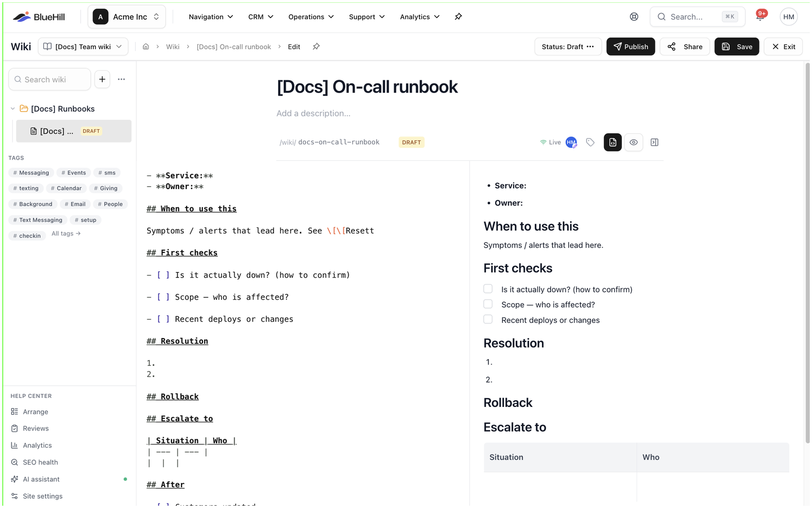Toggle the preview eye icon

pyautogui.click(x=634, y=142)
